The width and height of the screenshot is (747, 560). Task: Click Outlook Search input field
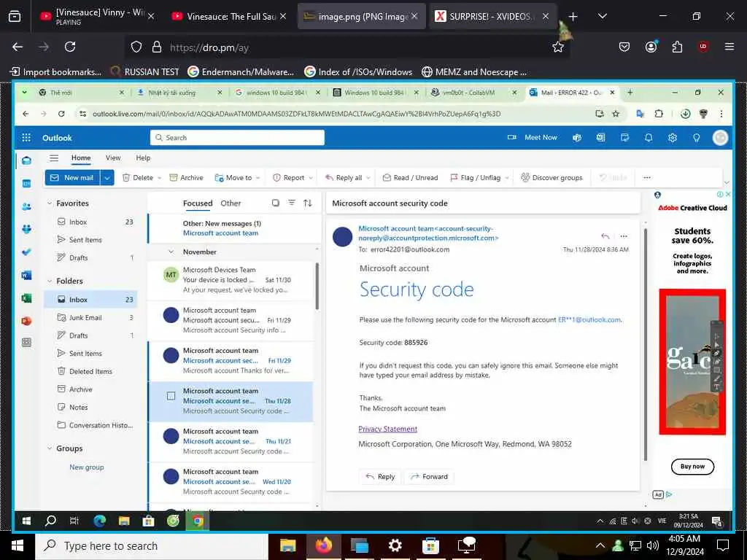(237, 138)
